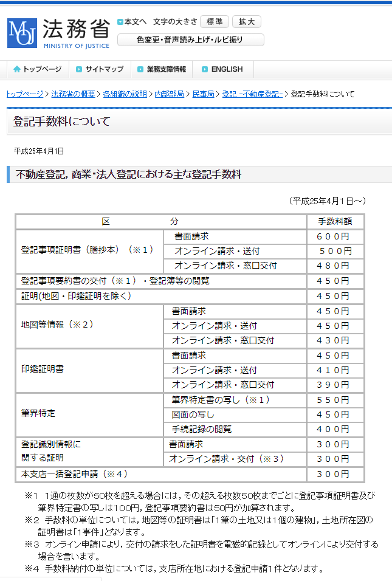Click the arrow icon beside 業務支障情報
Image resolution: width=392 pixels, height=581 pixels.
click(141, 69)
